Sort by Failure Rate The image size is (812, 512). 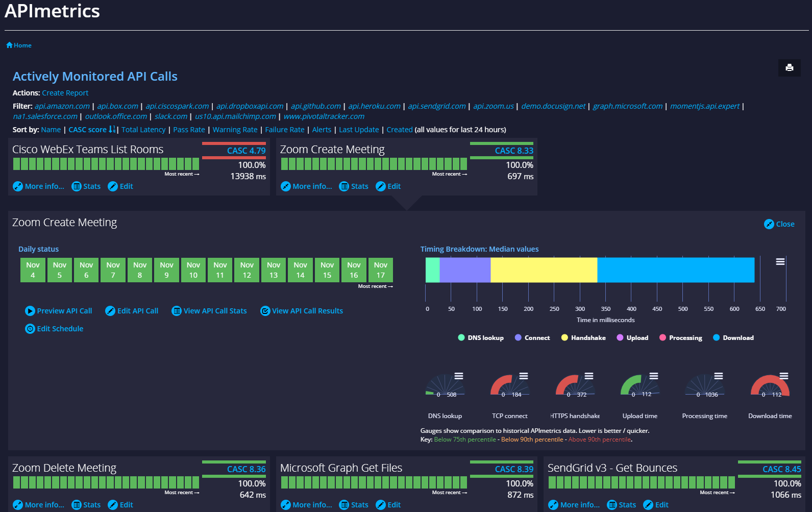pos(285,130)
